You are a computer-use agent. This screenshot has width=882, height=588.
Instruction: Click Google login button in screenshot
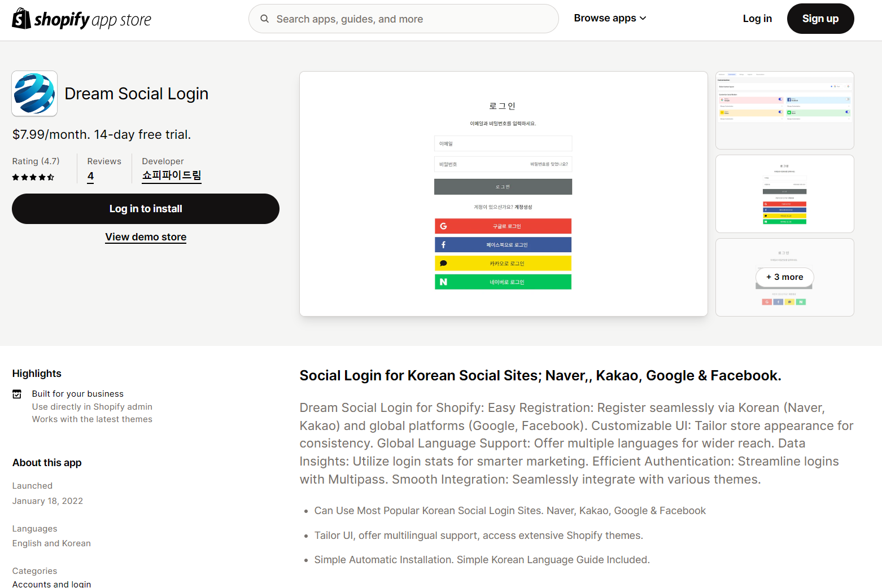pyautogui.click(x=503, y=226)
